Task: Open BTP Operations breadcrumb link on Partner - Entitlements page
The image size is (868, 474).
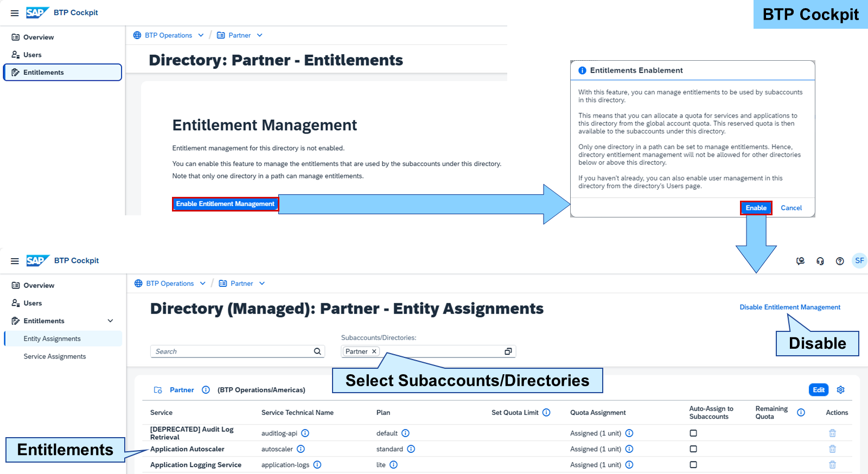Action: pyautogui.click(x=168, y=35)
